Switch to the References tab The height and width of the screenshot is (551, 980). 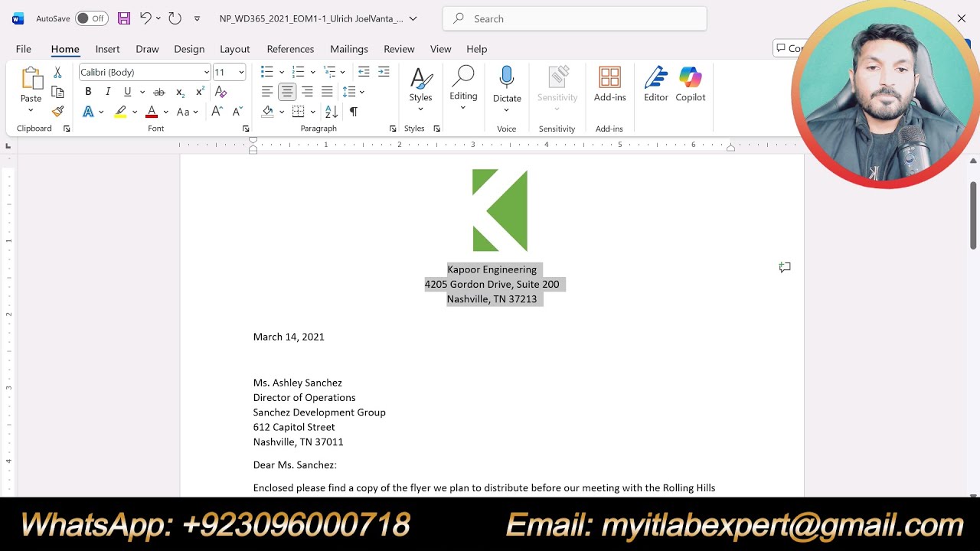290,49
